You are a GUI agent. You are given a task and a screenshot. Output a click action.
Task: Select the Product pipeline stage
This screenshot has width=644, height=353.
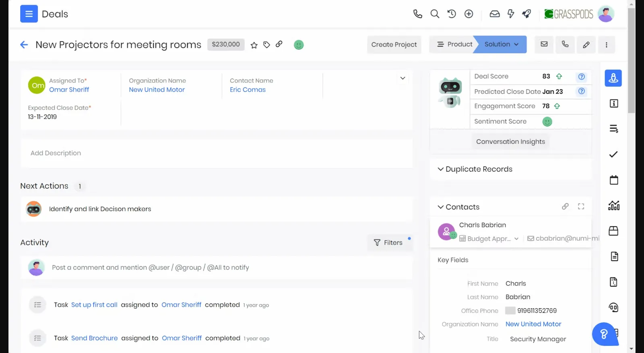pyautogui.click(x=454, y=44)
